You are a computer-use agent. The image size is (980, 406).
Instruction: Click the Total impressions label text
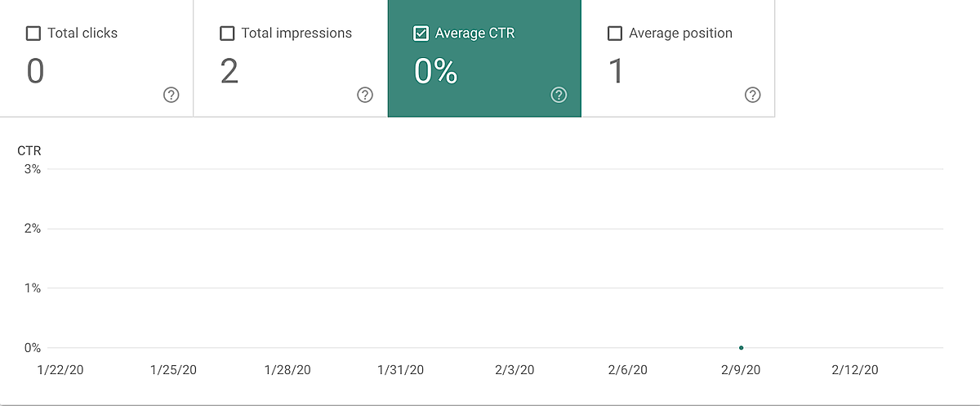coord(296,33)
